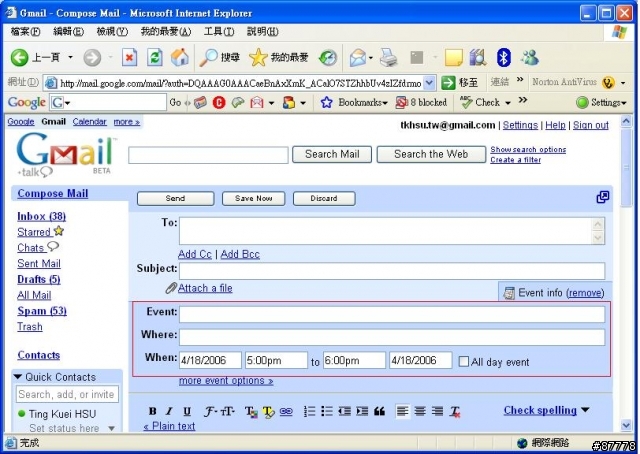Click the Indent more icon
Image resolution: width=640 pixels, height=454 pixels.
[x=362, y=411]
